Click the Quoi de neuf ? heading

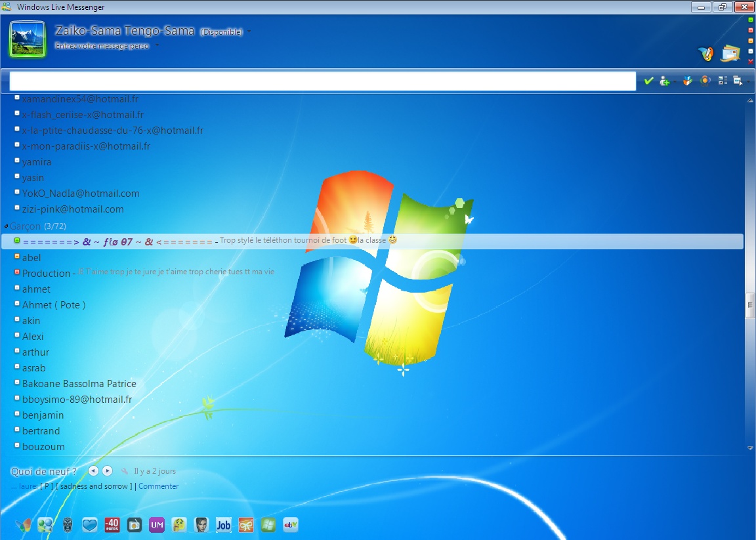[x=44, y=472]
